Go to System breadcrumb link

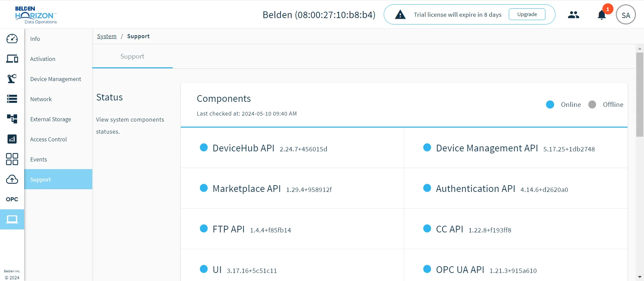[x=107, y=36]
